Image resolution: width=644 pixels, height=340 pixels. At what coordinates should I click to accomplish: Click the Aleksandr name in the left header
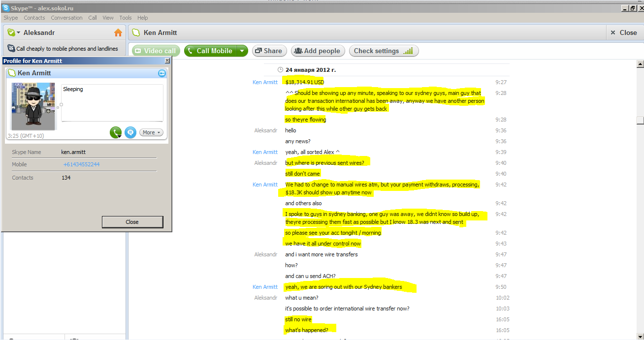39,32
